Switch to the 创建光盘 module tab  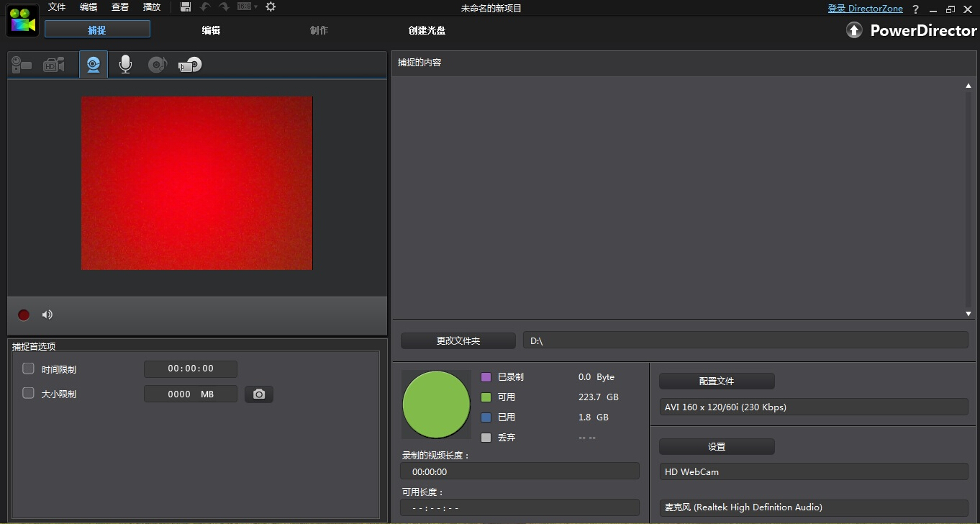[x=427, y=30]
